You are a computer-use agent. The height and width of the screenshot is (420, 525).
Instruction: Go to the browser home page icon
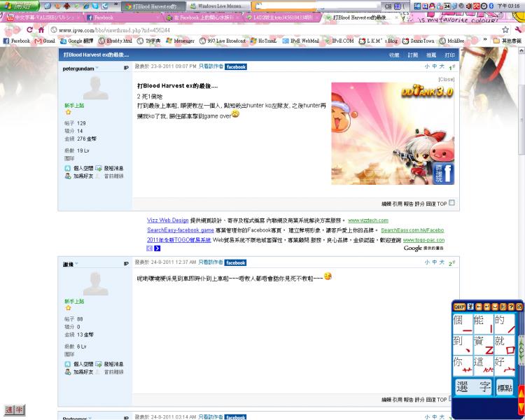tap(41, 30)
